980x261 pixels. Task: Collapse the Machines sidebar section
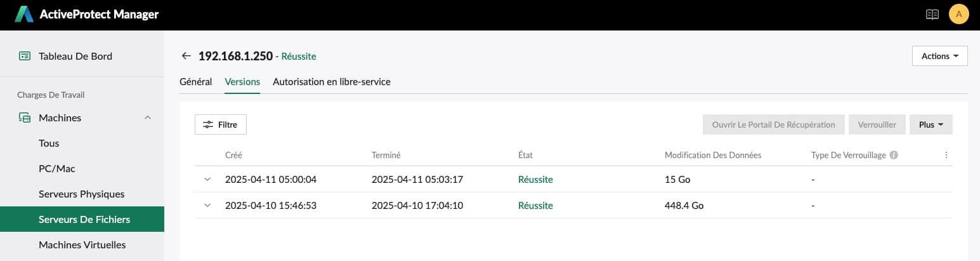[x=148, y=117]
